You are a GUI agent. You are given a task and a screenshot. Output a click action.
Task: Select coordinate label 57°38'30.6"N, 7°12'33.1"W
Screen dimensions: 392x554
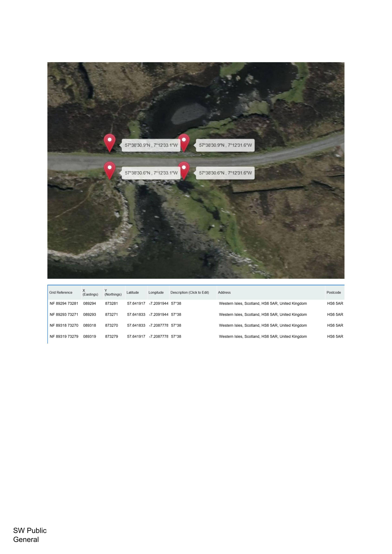[151, 173]
